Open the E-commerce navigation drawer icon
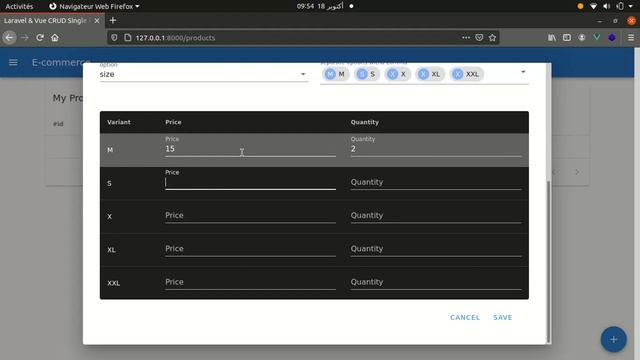This screenshot has height=360, width=640. 13,62
